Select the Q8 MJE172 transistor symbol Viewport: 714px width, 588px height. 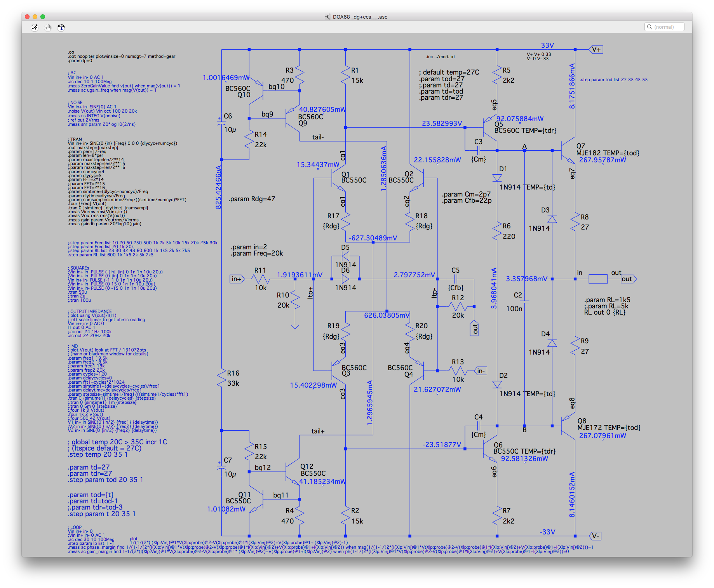tap(568, 426)
